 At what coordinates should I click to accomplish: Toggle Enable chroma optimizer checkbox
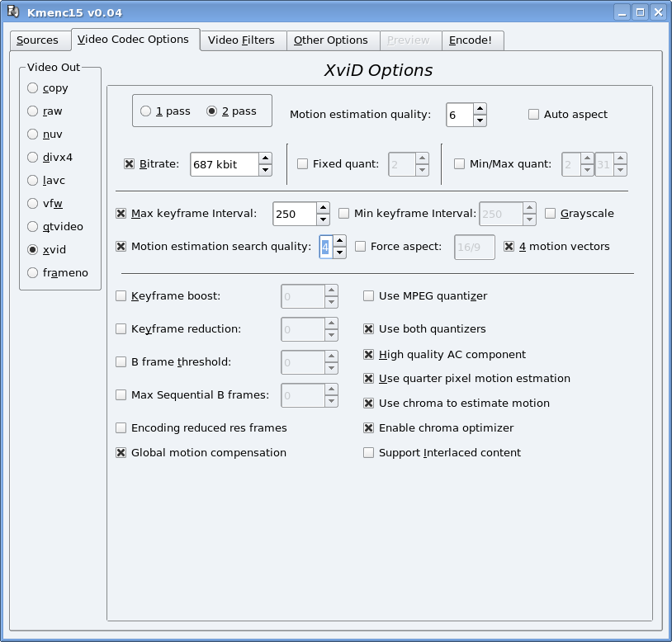pos(368,427)
